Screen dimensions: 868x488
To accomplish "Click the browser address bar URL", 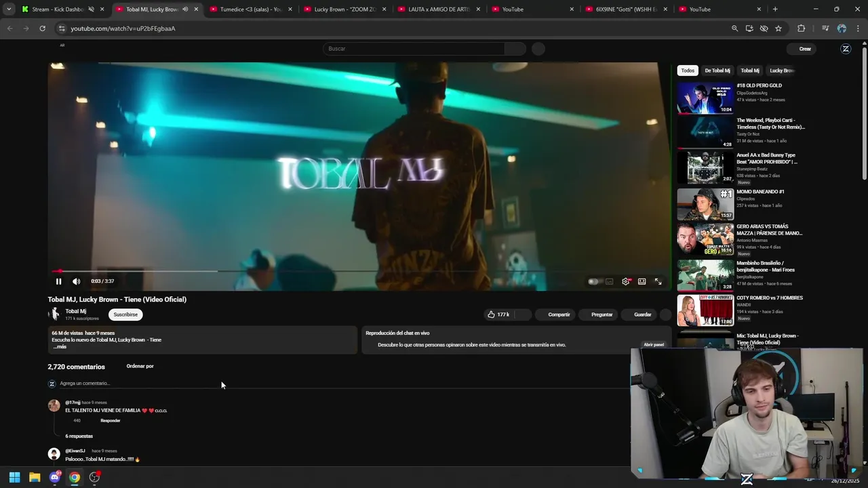I will pyautogui.click(x=123, y=28).
